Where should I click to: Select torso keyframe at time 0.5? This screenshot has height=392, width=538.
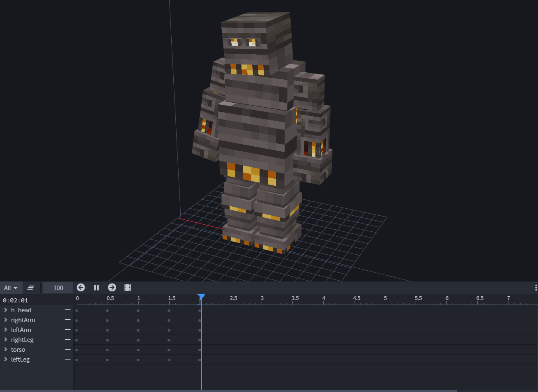click(107, 350)
